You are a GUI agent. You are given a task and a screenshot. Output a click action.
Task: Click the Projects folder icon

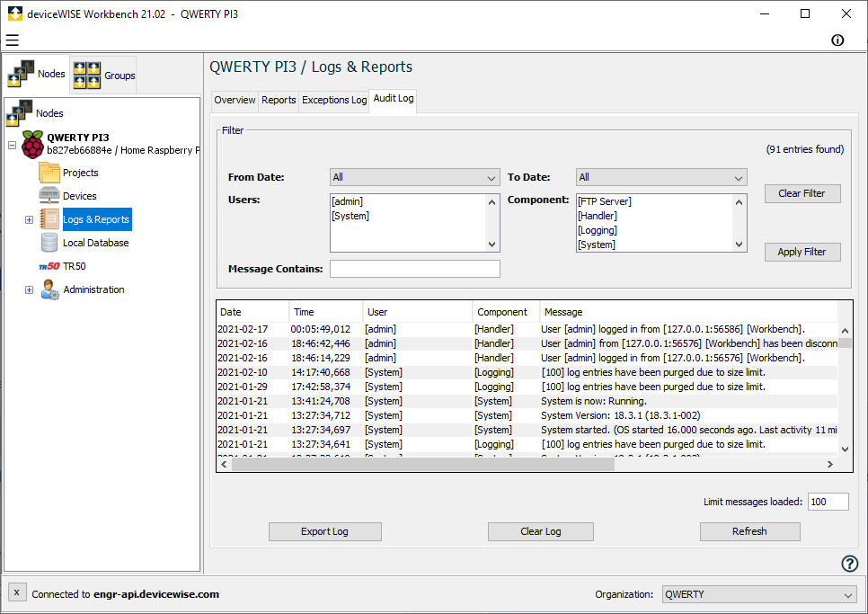[49, 173]
